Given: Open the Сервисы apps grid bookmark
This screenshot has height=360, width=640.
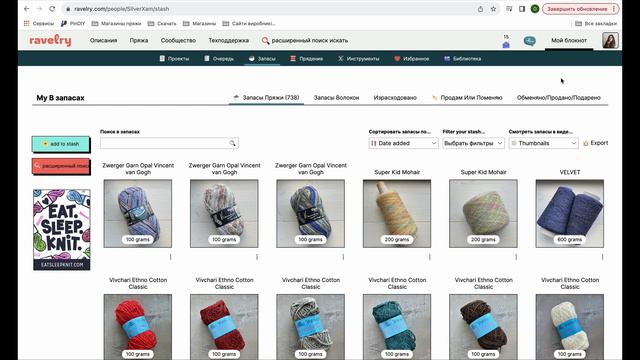Looking at the screenshot, I should point(39,24).
